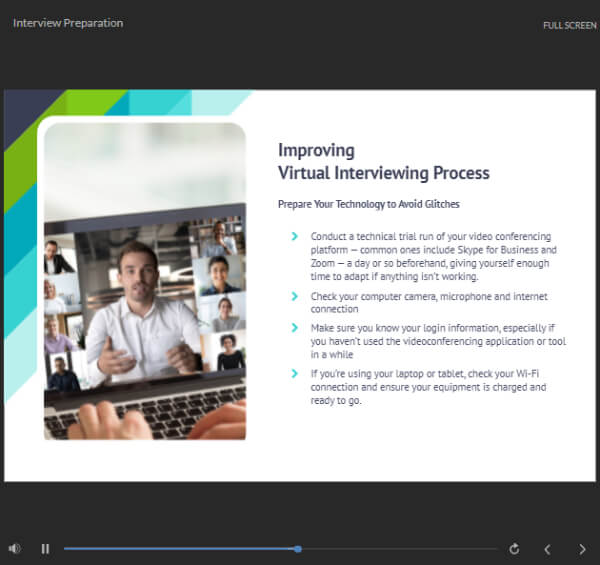
Task: Click the Interview Preparation title
Action: click(x=68, y=23)
